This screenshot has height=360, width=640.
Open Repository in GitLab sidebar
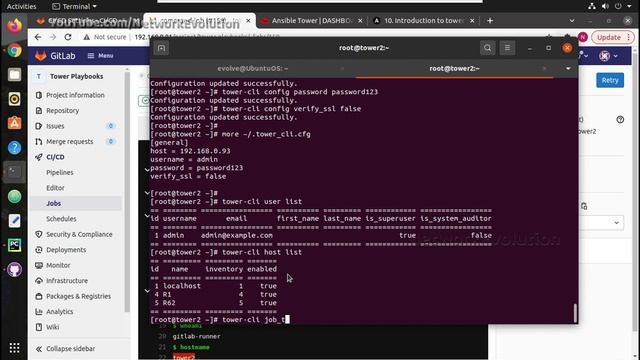(62, 111)
